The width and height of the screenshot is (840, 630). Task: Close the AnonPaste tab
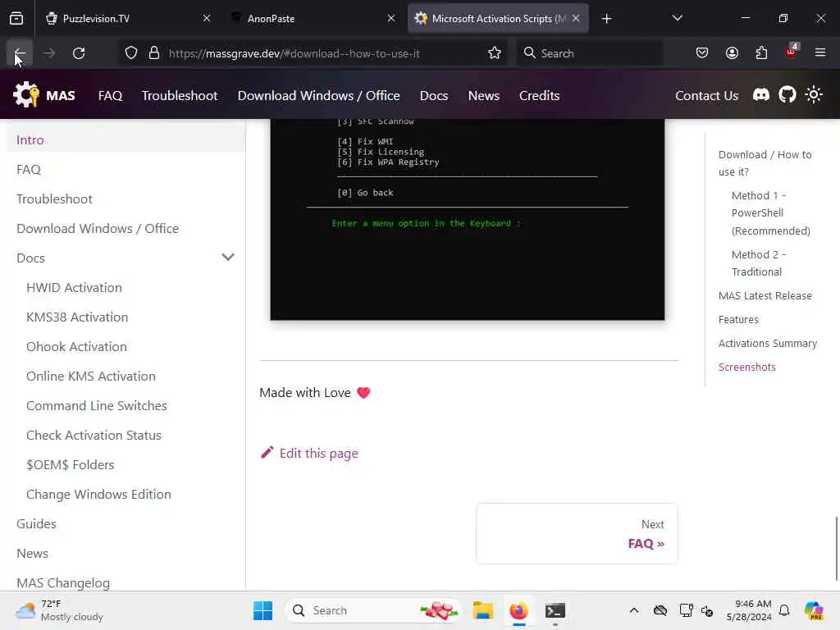[391, 19]
